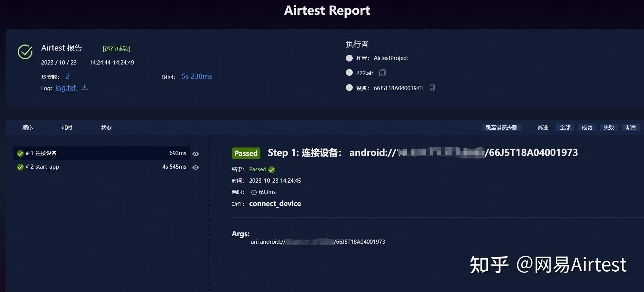Filter steps by 成功

(x=587, y=128)
